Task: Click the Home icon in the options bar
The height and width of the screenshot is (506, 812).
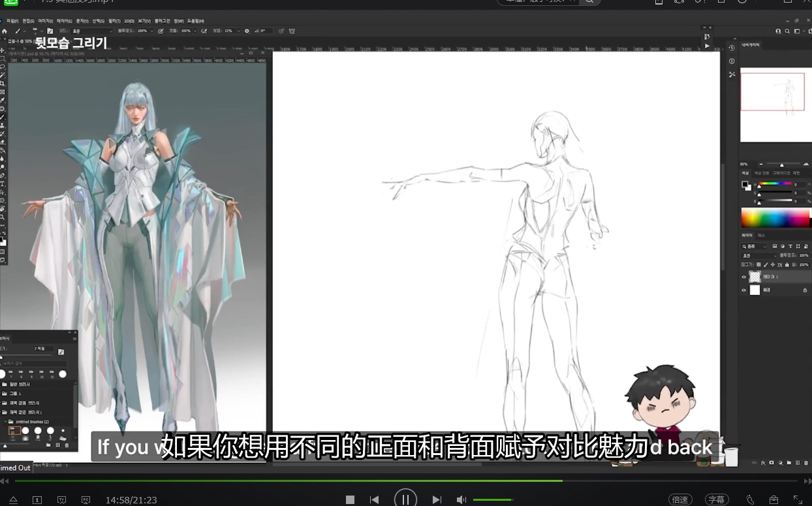Action: tap(4, 31)
